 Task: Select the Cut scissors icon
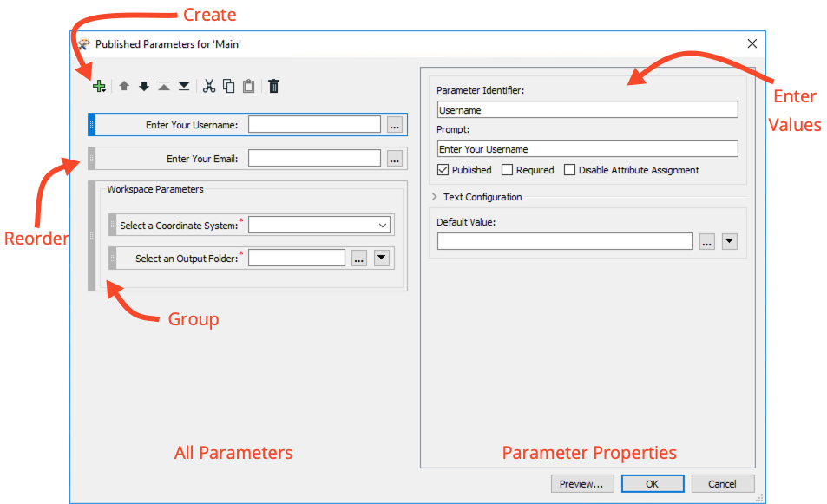coord(208,86)
